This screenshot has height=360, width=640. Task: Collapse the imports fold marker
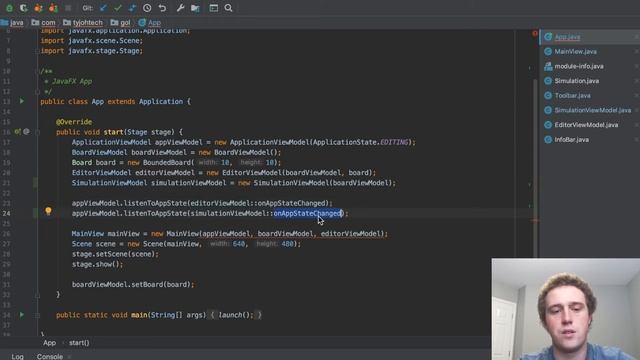coord(37,51)
